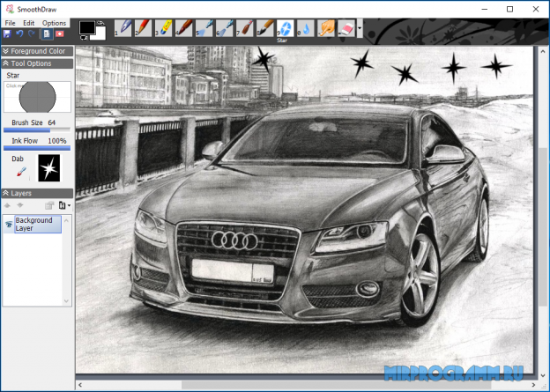The height and width of the screenshot is (392, 550).
Task: Click the canvas vertical scroll up arrow
Action: 543,52
